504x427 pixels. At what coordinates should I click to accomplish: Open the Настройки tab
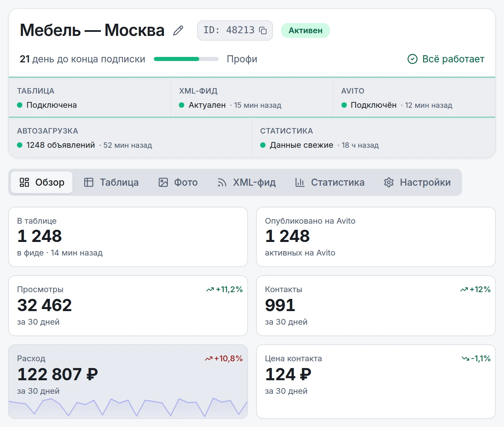point(417,182)
